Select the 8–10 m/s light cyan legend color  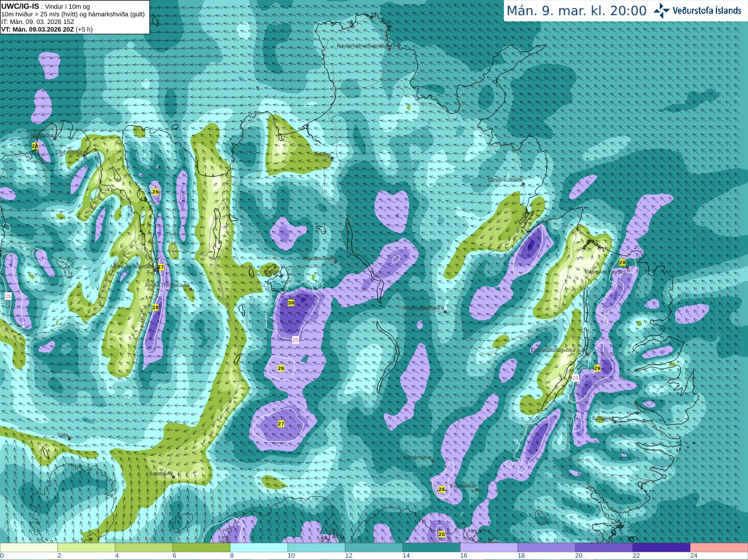click(x=259, y=548)
